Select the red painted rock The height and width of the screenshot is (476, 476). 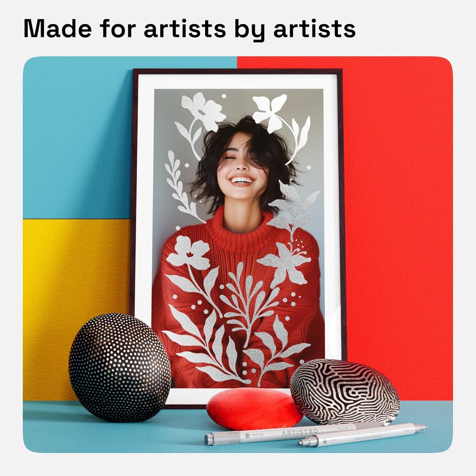click(254, 408)
